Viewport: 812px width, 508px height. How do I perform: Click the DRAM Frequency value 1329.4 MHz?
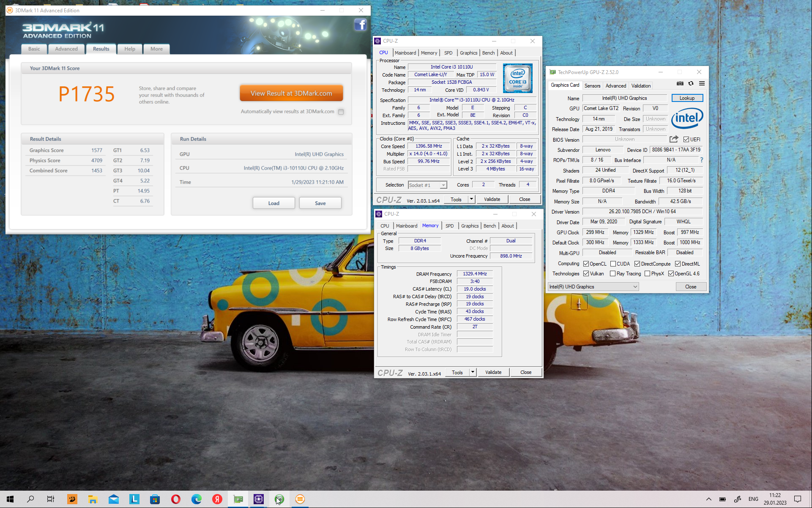pos(475,274)
